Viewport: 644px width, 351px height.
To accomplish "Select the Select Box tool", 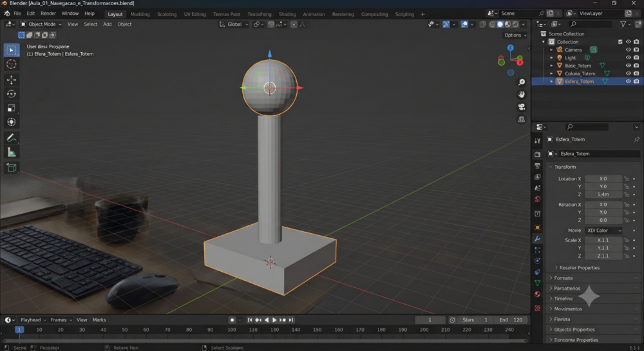I will coord(12,50).
